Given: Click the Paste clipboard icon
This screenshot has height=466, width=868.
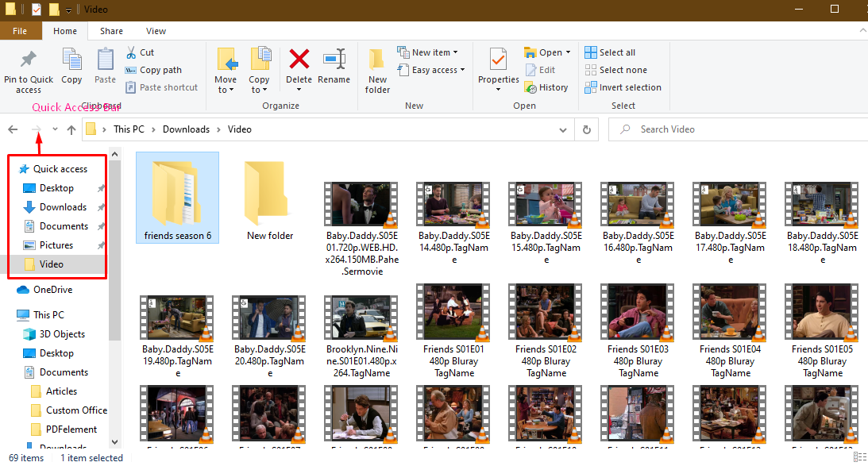Looking at the screenshot, I should [x=105, y=60].
